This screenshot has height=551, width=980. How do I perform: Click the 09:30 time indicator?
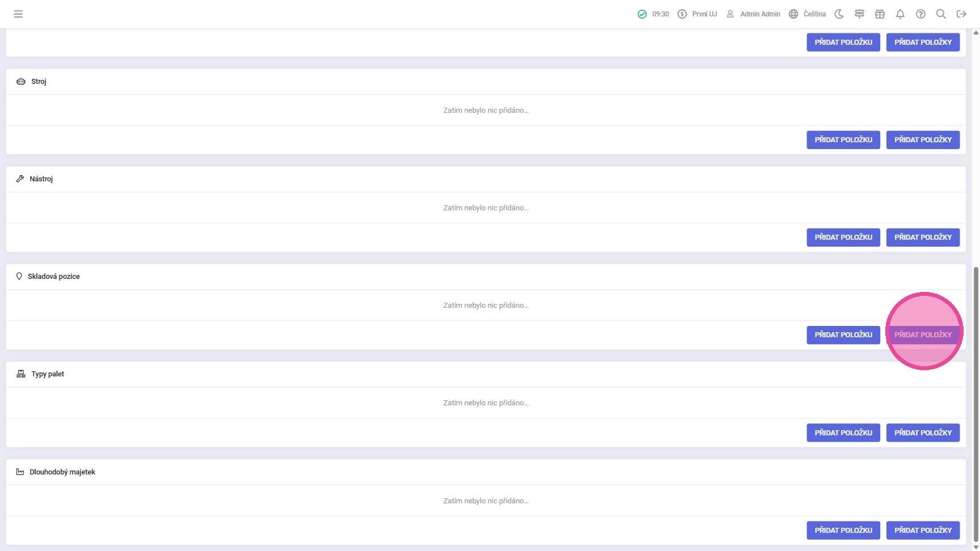click(x=660, y=14)
